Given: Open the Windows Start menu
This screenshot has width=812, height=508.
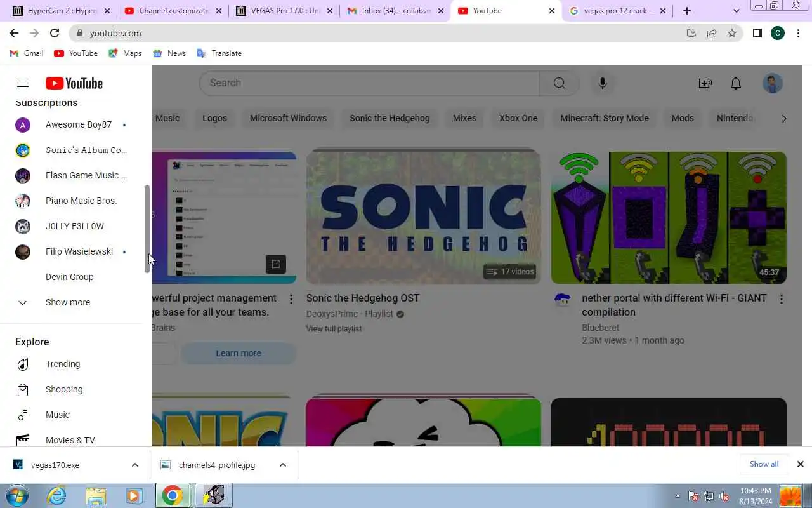Looking at the screenshot, I should coord(16,495).
